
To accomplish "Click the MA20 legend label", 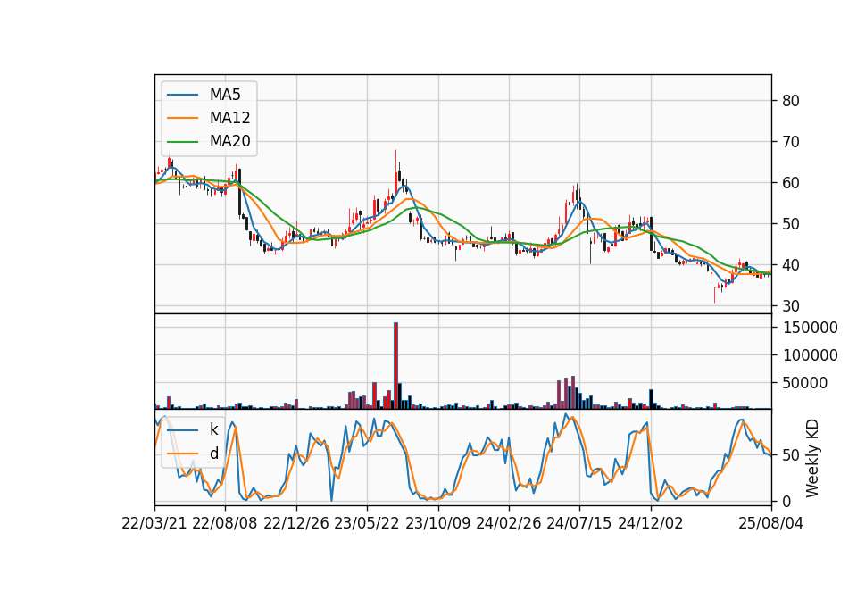I will click(229, 142).
